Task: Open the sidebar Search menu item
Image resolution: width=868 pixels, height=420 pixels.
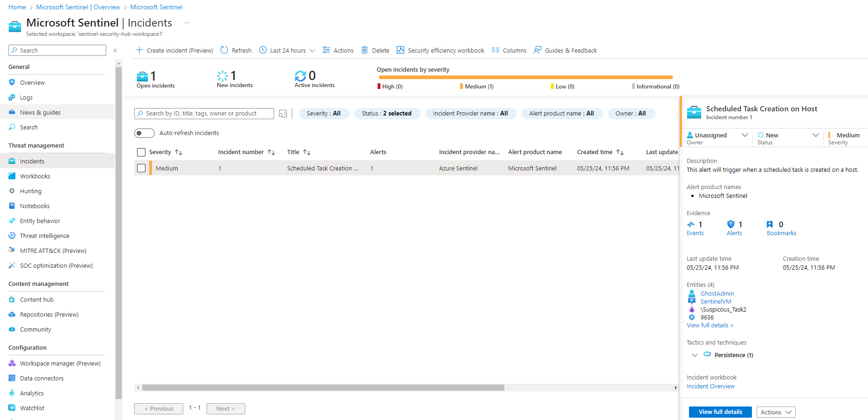Action: pyautogui.click(x=29, y=127)
